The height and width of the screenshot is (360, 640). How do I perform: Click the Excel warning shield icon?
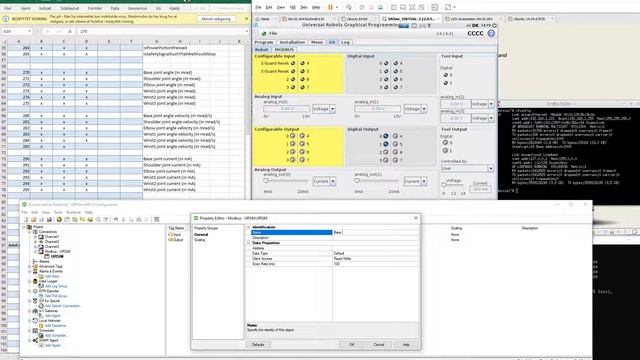[x=6, y=19]
